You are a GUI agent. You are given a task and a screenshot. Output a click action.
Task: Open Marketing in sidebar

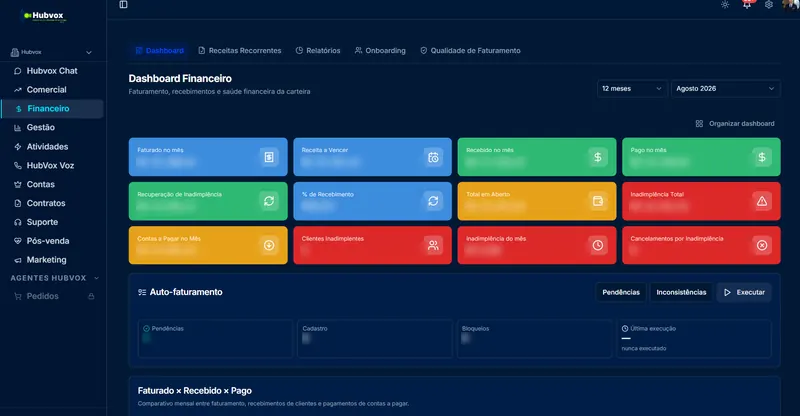pos(52,260)
